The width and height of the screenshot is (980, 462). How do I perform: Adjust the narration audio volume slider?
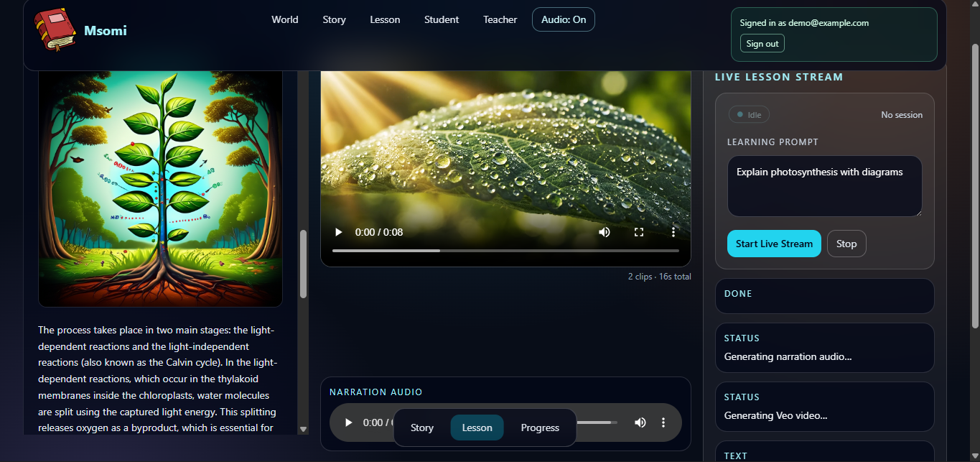coord(597,422)
